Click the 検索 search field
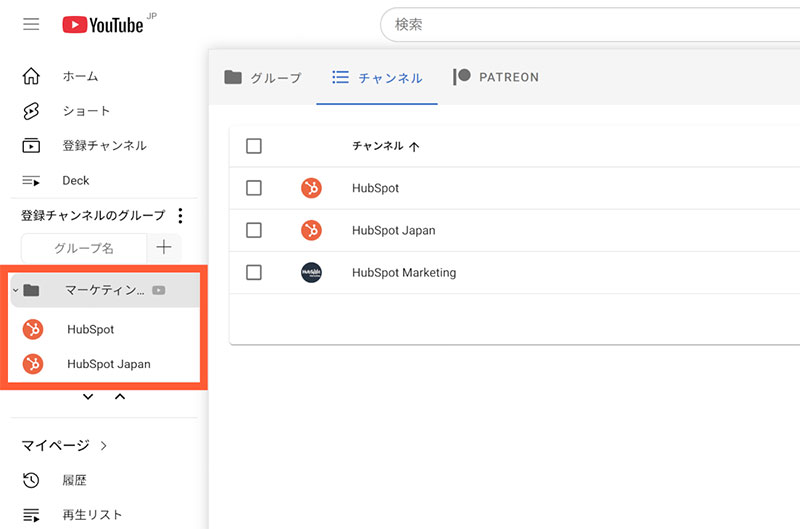The height and width of the screenshot is (529, 800). click(592, 24)
